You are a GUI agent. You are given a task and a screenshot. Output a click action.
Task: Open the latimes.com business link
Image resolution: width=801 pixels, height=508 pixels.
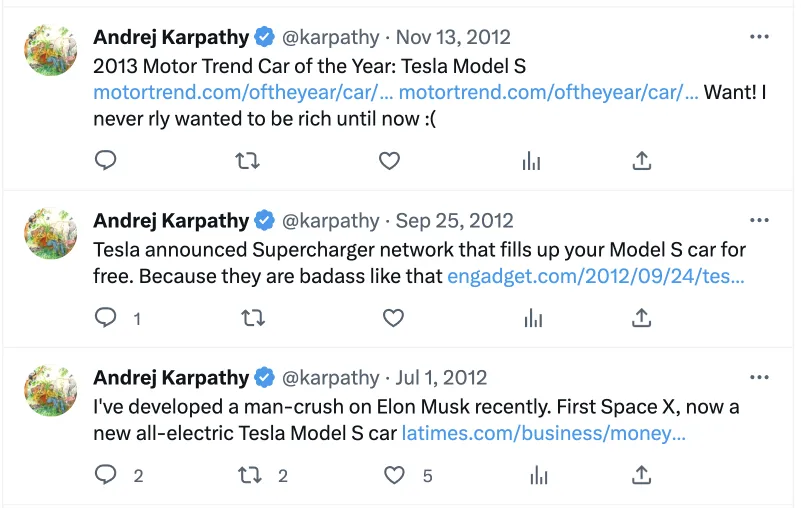pyautogui.click(x=543, y=434)
